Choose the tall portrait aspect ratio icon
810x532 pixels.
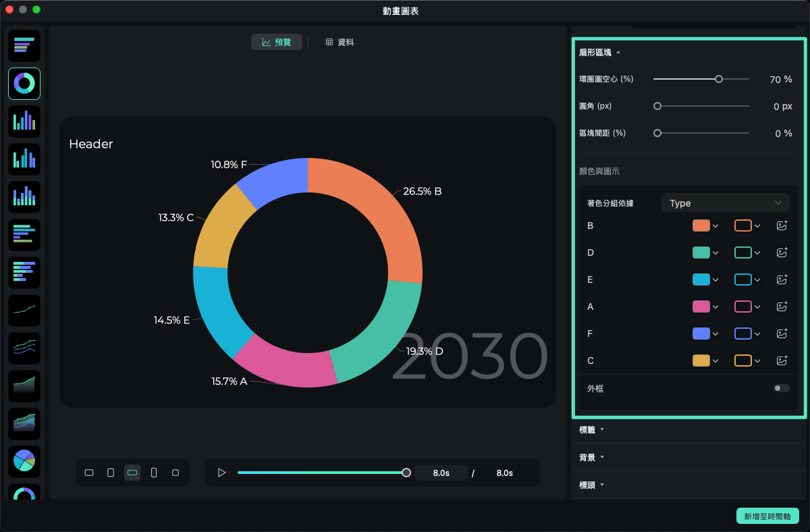click(x=154, y=473)
